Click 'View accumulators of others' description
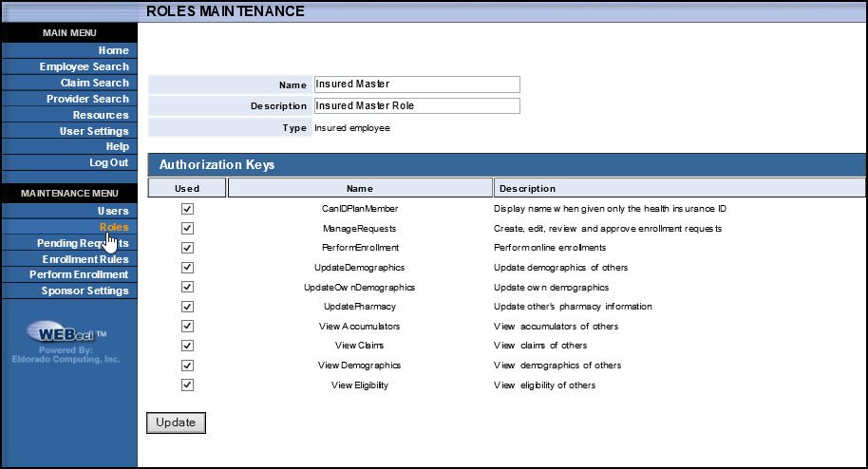The width and height of the screenshot is (868, 469). (556, 327)
